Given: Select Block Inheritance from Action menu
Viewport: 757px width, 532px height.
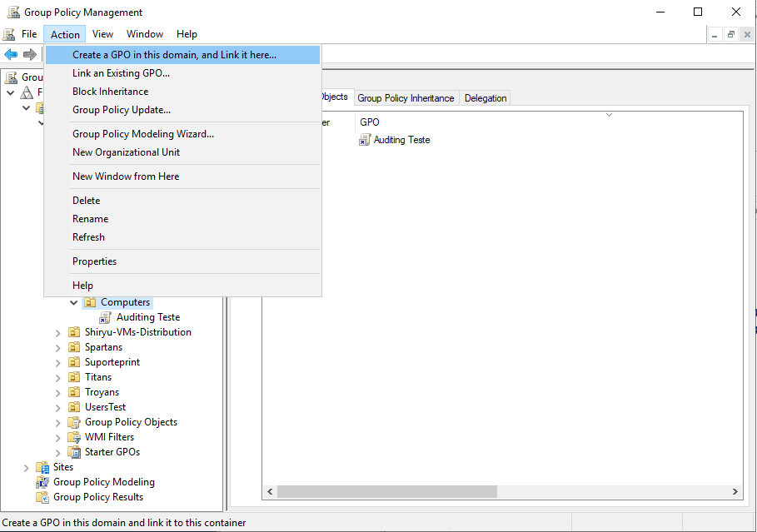Looking at the screenshot, I should coord(110,92).
